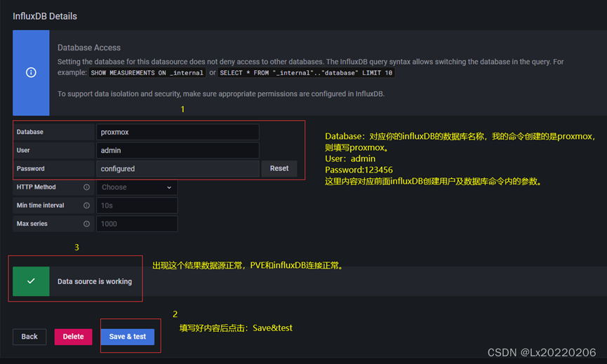The image size is (607, 364).
Task: Click the HTTP Method label
Action: (x=36, y=187)
